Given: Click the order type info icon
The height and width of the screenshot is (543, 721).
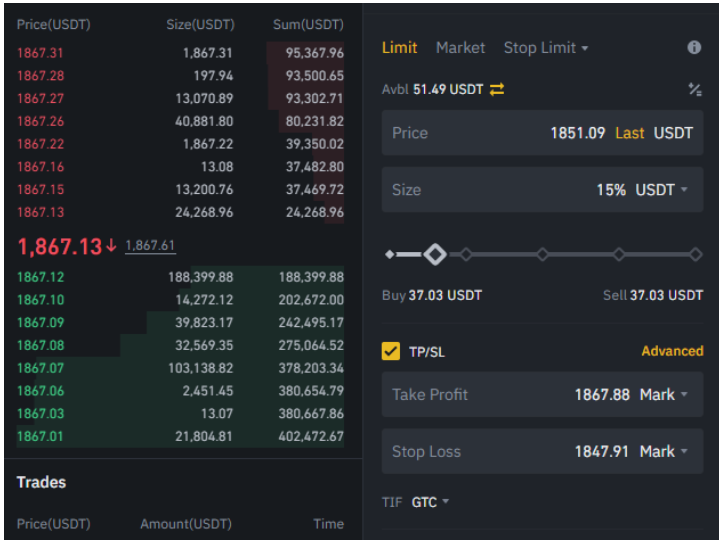Looking at the screenshot, I should (x=694, y=48).
